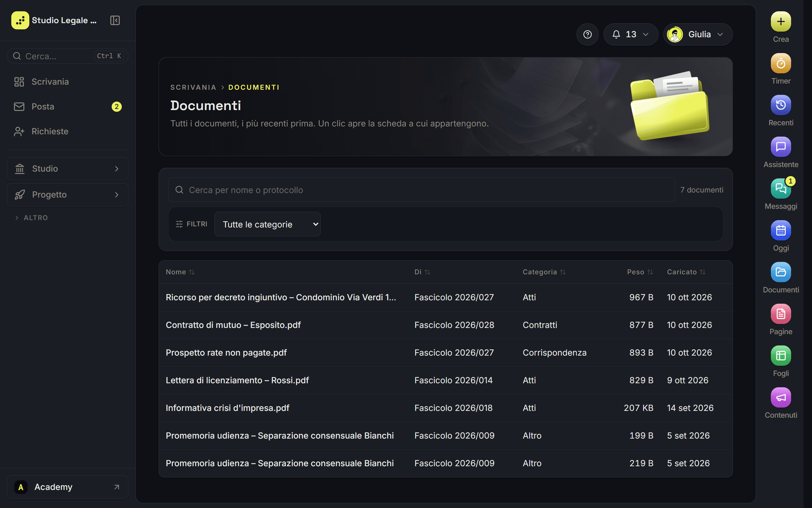Screen dimensions: 812x508
Task: Open the Recenti history icon
Action: coord(781,105)
